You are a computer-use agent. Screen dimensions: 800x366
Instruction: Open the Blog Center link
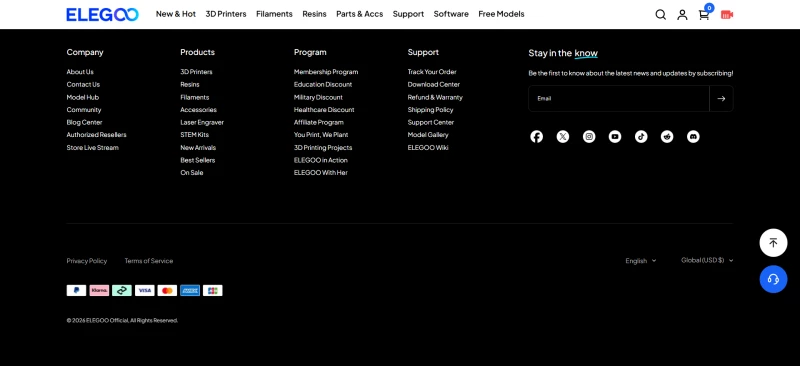(84, 123)
